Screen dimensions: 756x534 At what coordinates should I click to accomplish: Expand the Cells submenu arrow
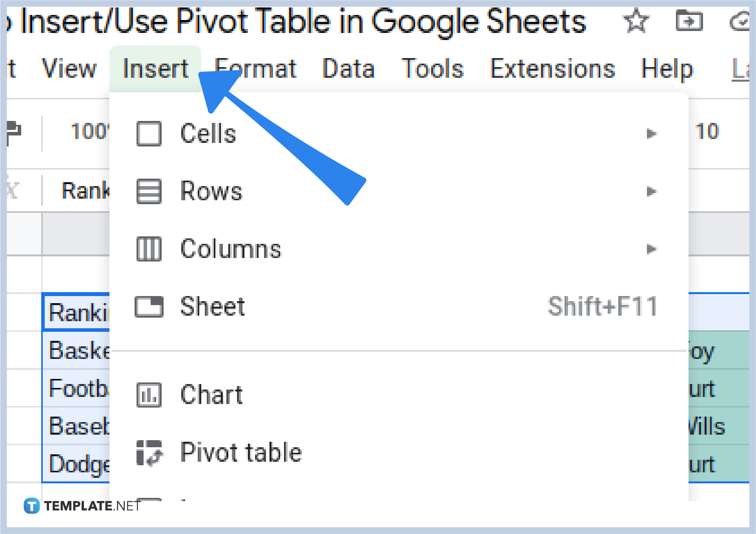click(x=652, y=133)
